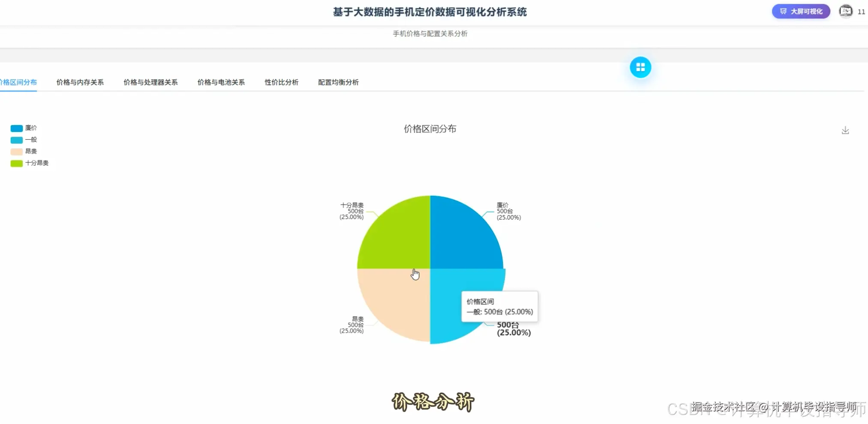Click the 廉价 legend color square
Screen dimensions: 868x424
point(16,128)
